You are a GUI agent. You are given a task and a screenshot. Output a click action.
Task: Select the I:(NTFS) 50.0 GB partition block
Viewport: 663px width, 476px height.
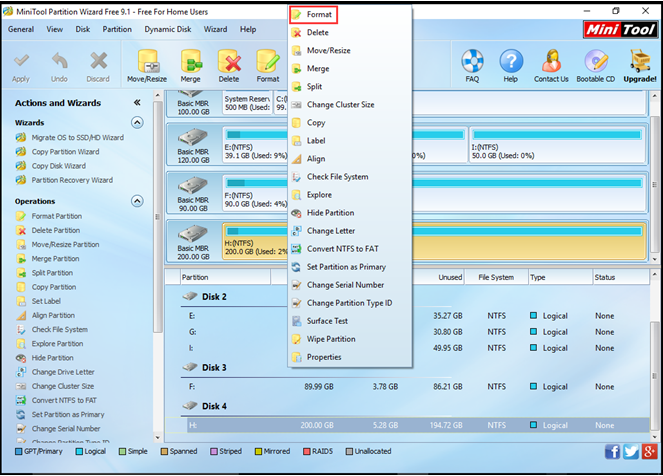(557, 145)
